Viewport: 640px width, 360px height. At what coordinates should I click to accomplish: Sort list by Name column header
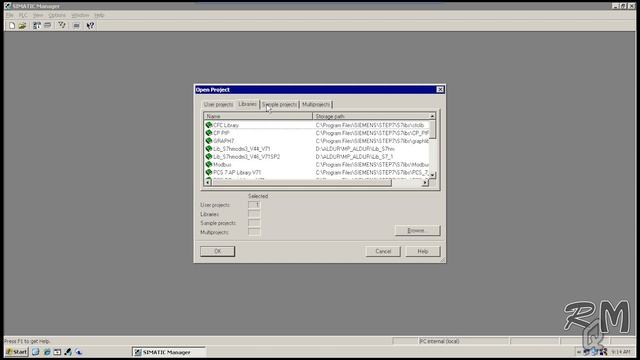(258, 116)
